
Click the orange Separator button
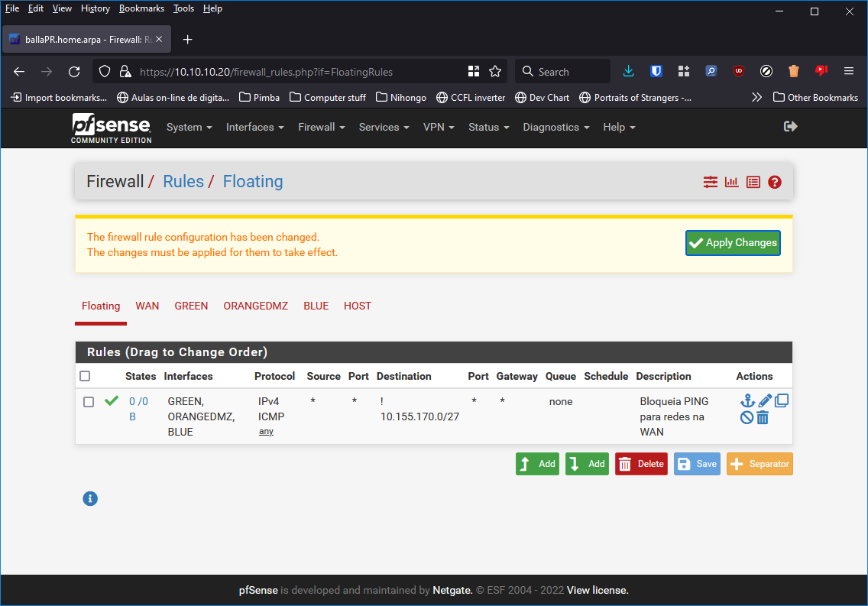click(759, 464)
